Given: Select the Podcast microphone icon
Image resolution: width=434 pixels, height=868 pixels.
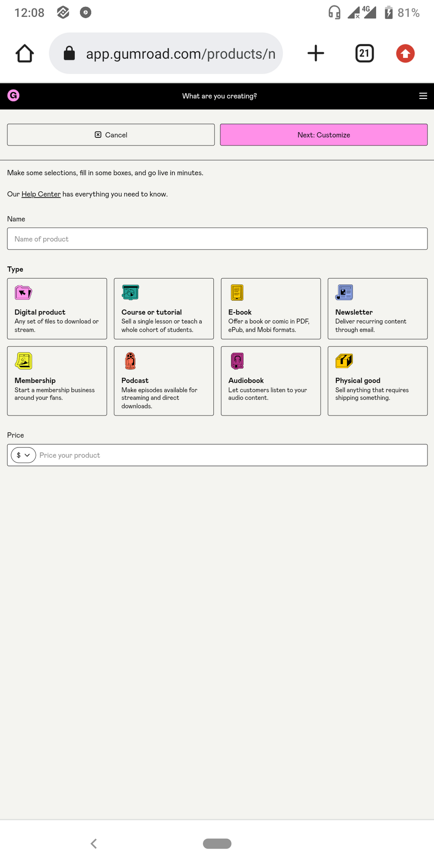Looking at the screenshot, I should point(130,361).
